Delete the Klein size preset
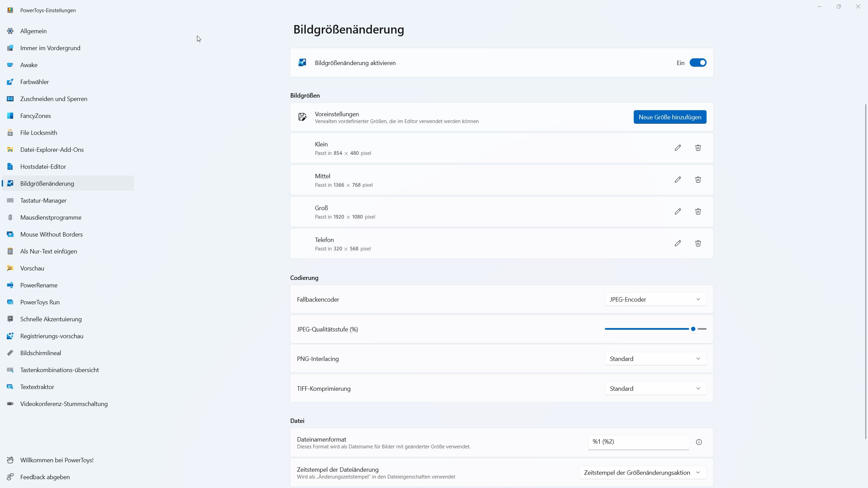This screenshot has height=488, width=868. (698, 148)
